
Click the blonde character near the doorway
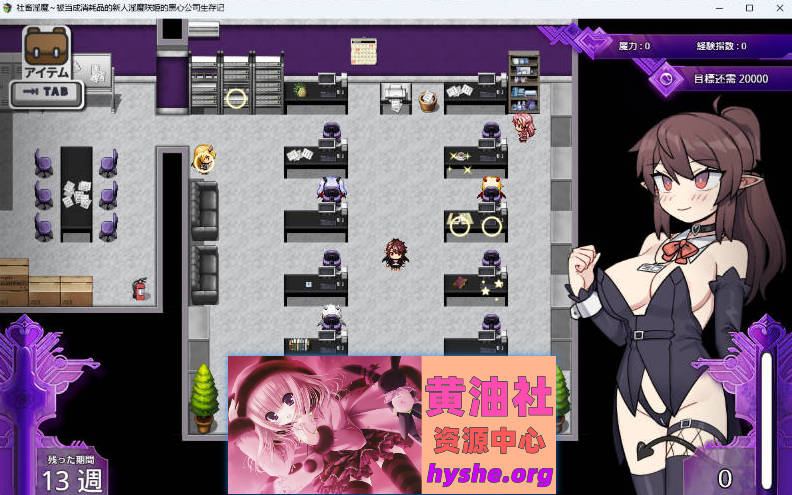coord(203,157)
